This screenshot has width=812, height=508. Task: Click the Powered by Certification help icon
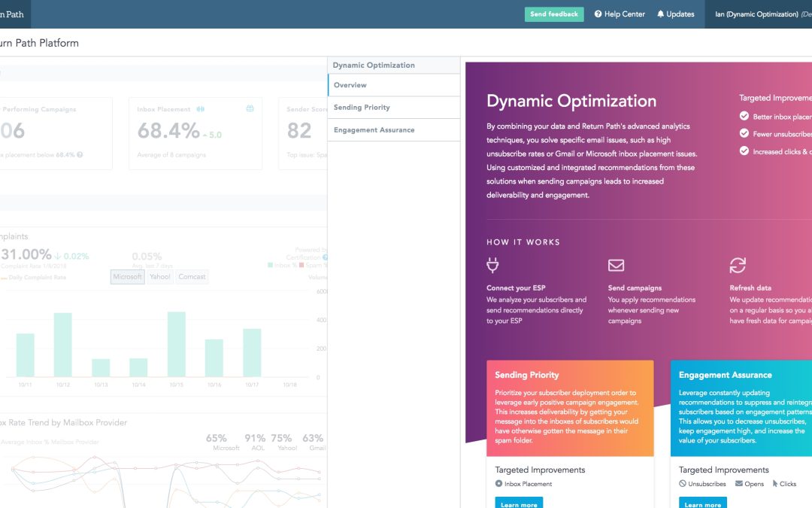coord(326,257)
